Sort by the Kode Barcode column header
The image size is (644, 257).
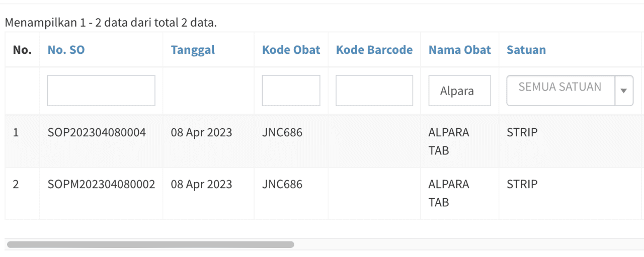(x=374, y=50)
